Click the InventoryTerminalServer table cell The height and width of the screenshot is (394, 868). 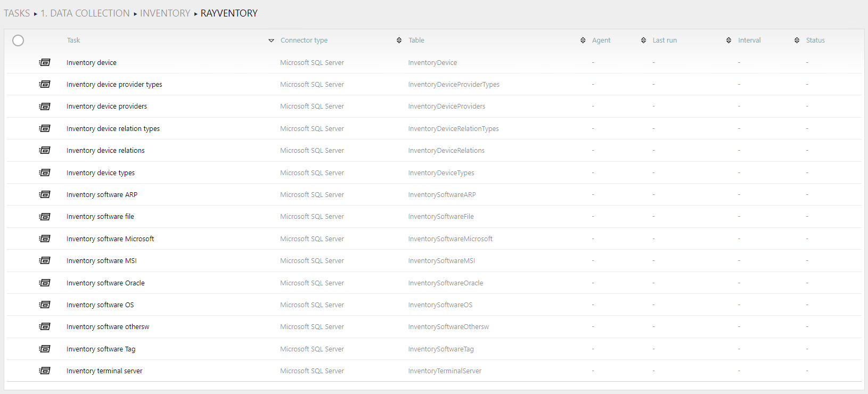[x=445, y=371]
